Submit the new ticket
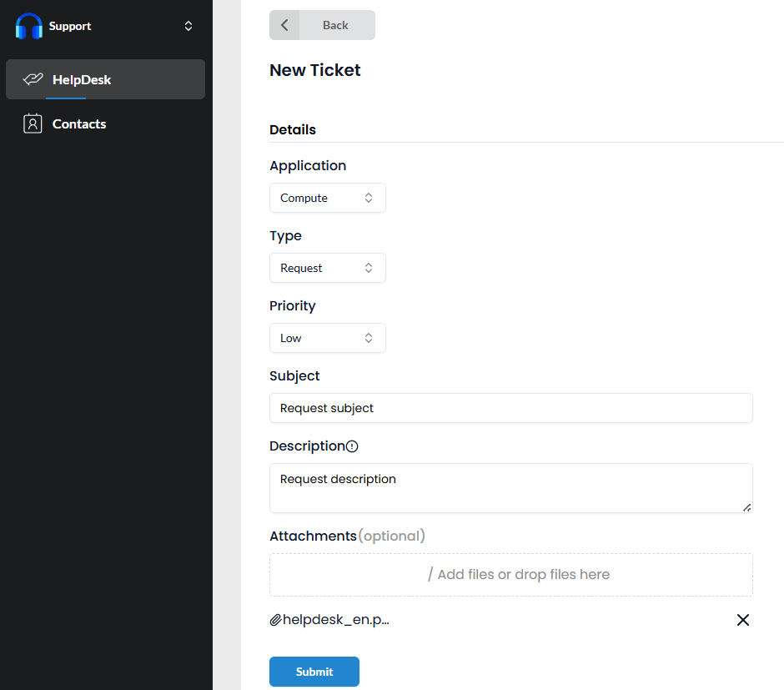Image resolution: width=784 pixels, height=690 pixels. click(x=314, y=672)
